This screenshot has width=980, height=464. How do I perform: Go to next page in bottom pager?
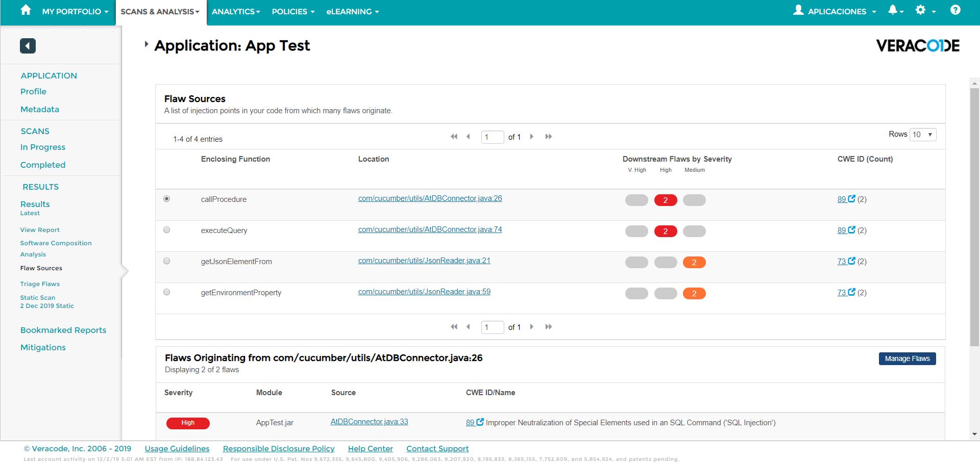[x=532, y=327]
